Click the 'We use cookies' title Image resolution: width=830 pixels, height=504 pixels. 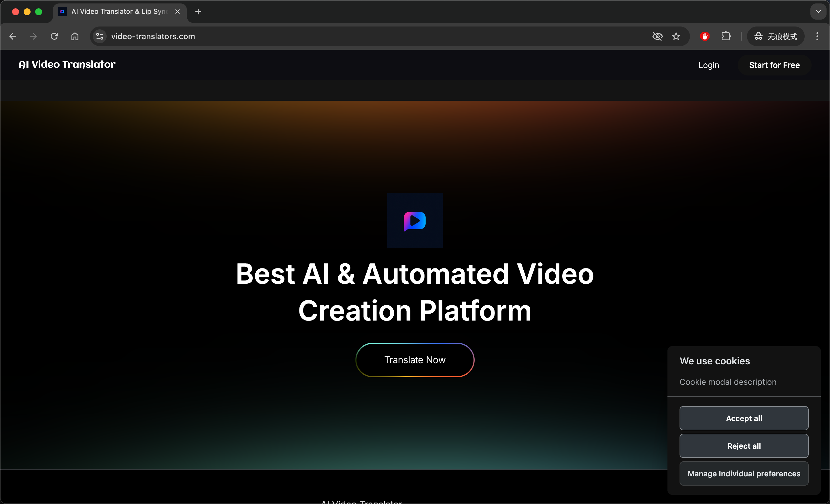714,361
